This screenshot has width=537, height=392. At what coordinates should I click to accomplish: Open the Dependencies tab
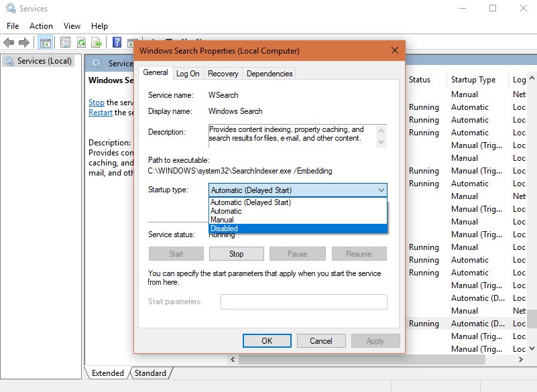(x=269, y=74)
